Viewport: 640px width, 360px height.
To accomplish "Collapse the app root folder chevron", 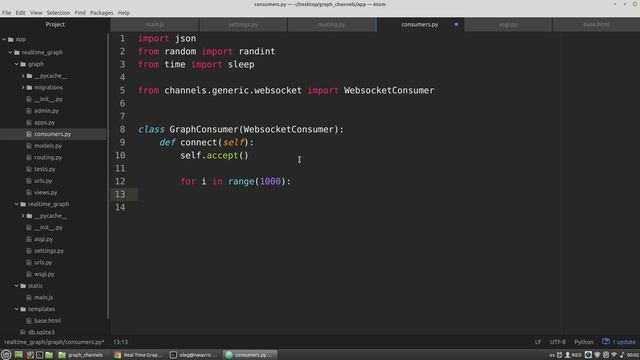I will click(x=4, y=40).
